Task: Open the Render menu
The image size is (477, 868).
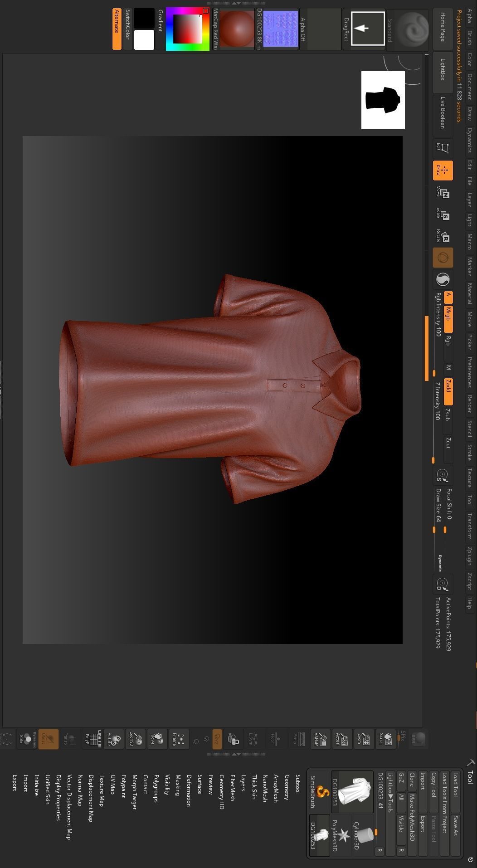Action: tap(469, 404)
